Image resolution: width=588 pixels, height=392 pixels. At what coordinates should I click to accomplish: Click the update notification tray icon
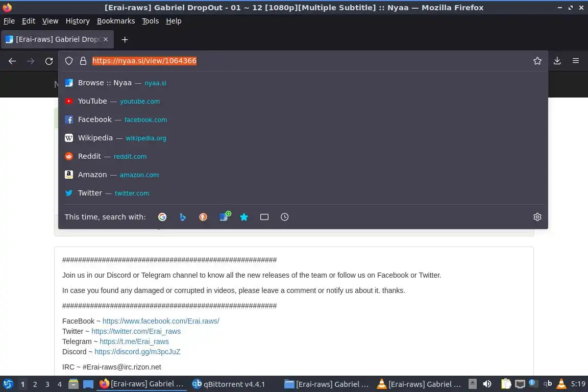[533, 383]
